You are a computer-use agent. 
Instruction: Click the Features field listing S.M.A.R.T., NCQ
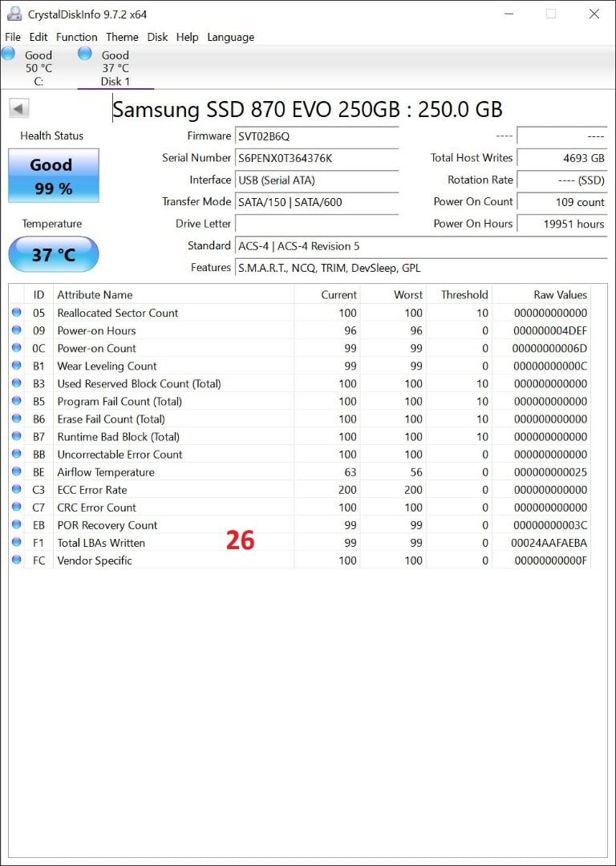tap(421, 268)
